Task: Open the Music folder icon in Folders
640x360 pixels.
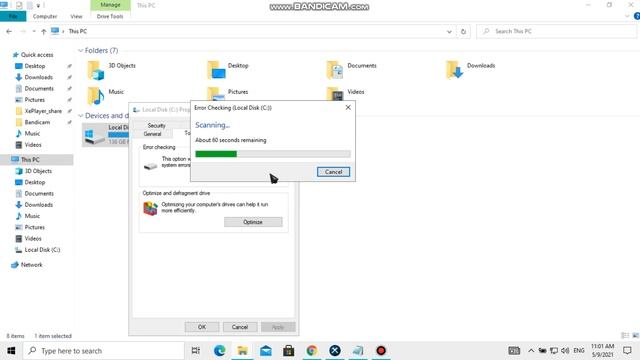Action: pyautogui.click(x=96, y=96)
